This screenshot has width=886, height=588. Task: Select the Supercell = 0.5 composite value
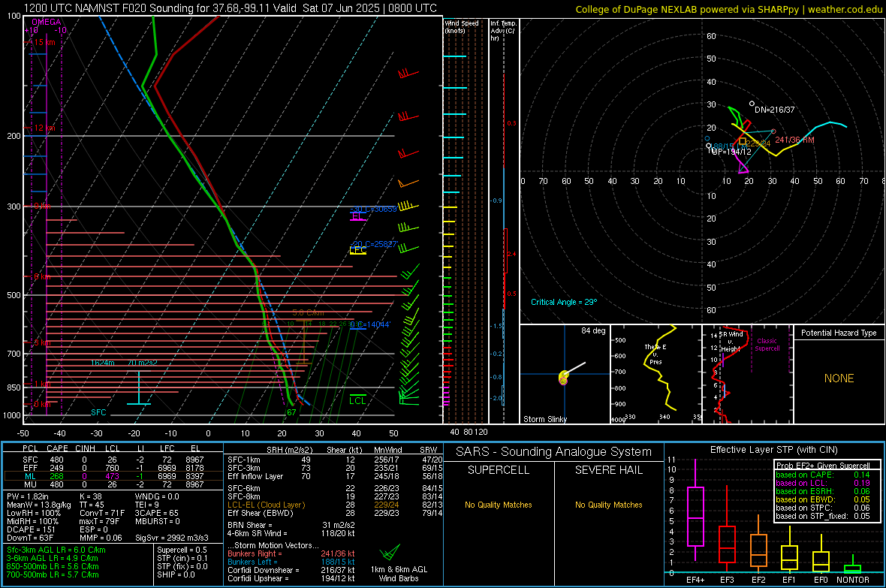click(182, 550)
